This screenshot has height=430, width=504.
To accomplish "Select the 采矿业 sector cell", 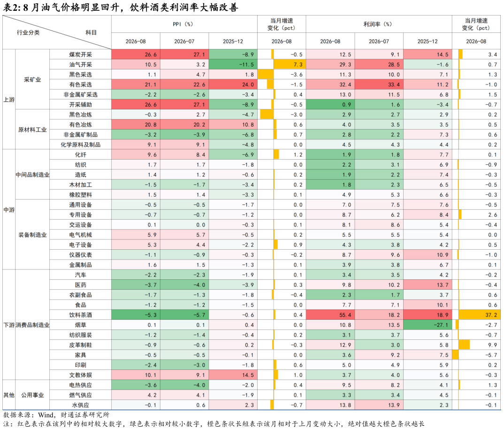I will click(x=32, y=79).
